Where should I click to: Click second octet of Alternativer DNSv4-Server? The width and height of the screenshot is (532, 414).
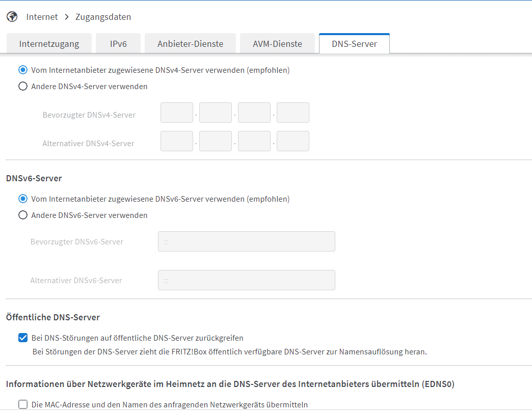(x=216, y=141)
